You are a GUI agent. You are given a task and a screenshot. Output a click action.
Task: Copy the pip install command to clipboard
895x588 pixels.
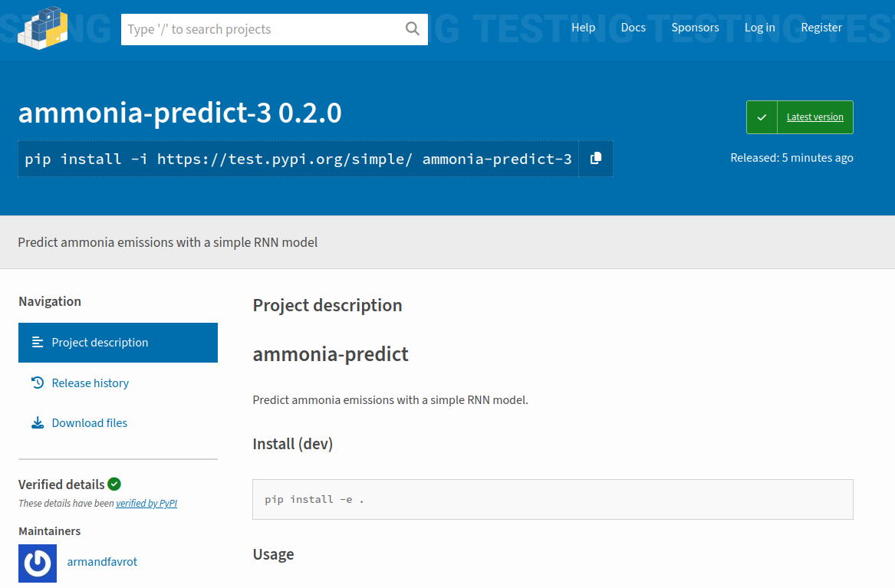tap(596, 159)
